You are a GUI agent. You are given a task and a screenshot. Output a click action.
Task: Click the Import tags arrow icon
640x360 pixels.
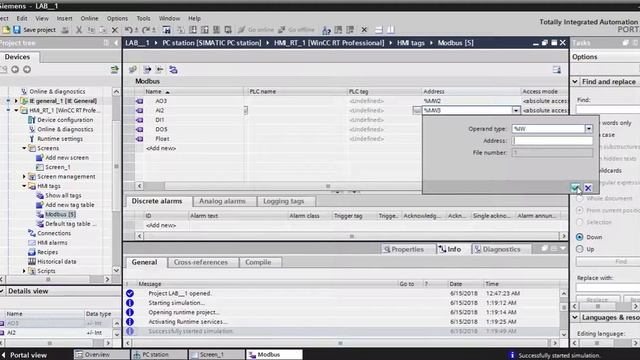[160, 70]
